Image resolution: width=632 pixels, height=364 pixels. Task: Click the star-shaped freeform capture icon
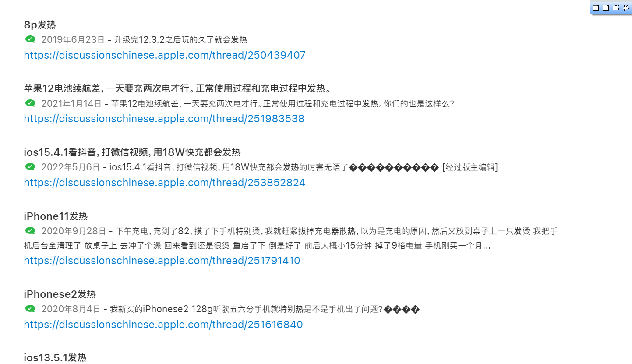[x=626, y=7]
